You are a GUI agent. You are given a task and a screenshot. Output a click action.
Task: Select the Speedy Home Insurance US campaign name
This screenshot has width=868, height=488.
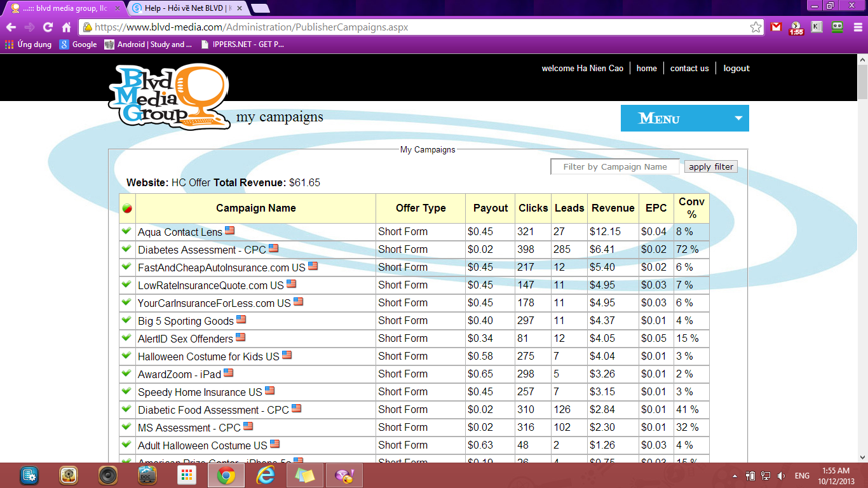pos(200,392)
